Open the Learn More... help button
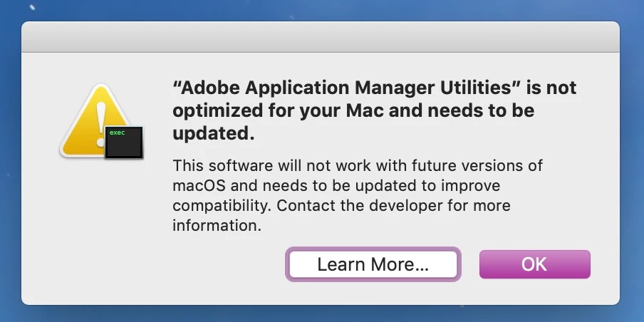This screenshot has height=322, width=644. pos(373,264)
